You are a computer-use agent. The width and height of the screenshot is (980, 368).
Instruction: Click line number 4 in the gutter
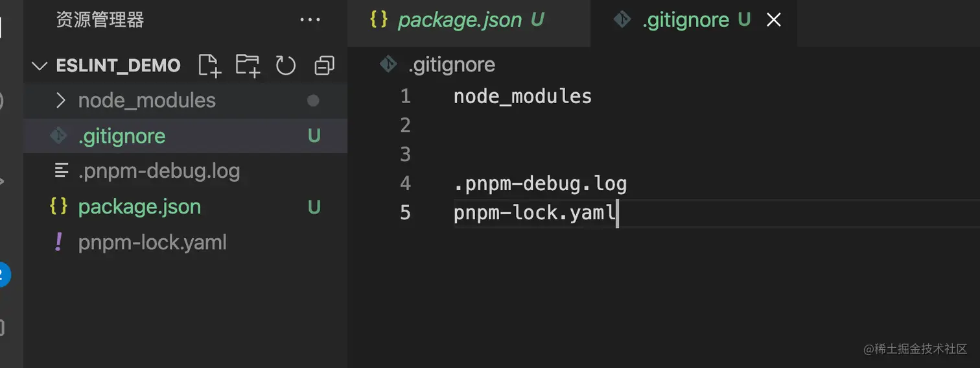(x=406, y=184)
